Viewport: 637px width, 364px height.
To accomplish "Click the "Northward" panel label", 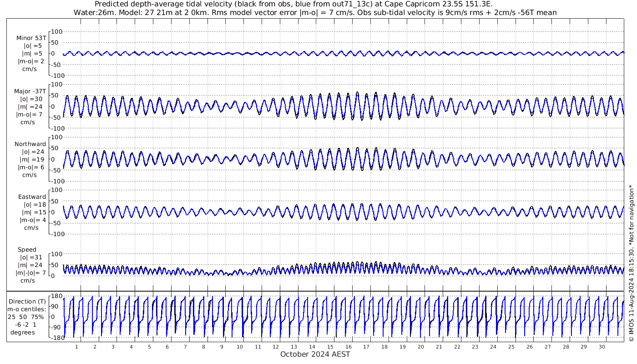I will (30, 144).
